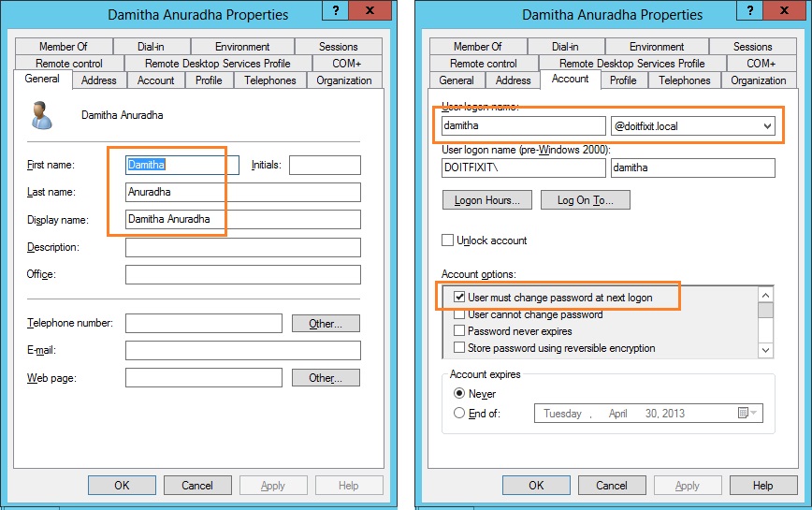
Task: Open Sessions tab in left window
Action: point(338,47)
